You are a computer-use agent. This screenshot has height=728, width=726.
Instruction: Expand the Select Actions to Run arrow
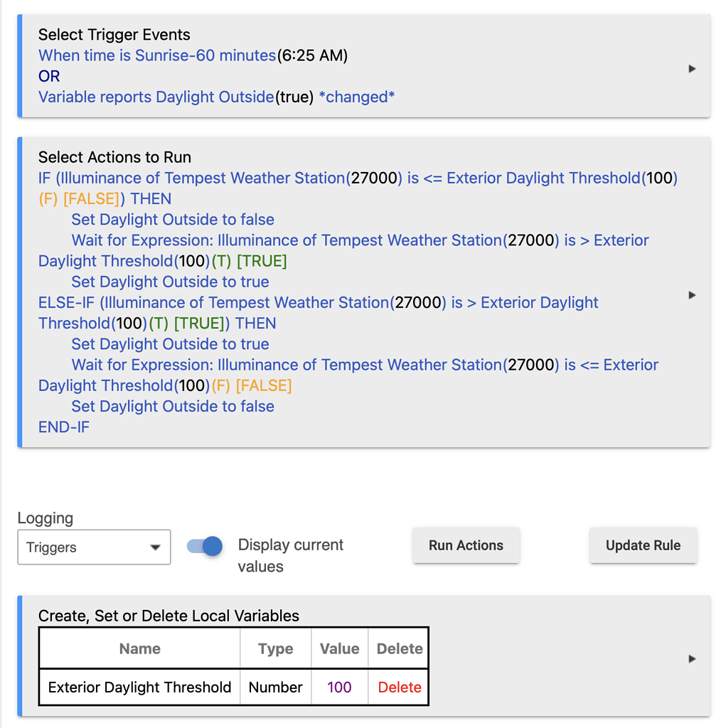tap(692, 295)
